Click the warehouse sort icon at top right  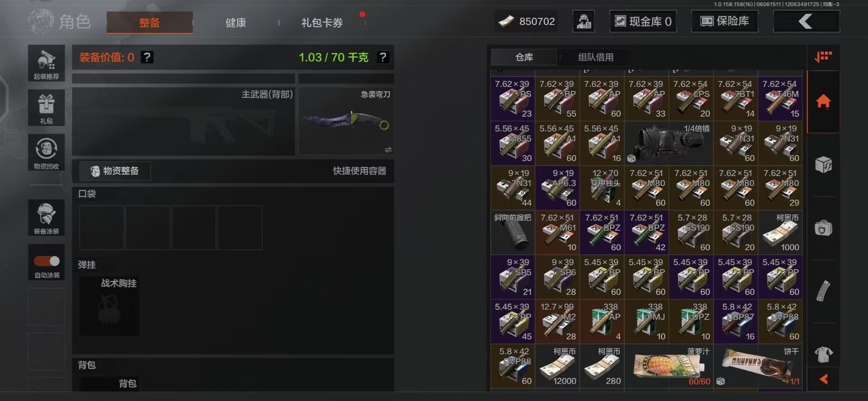click(823, 57)
